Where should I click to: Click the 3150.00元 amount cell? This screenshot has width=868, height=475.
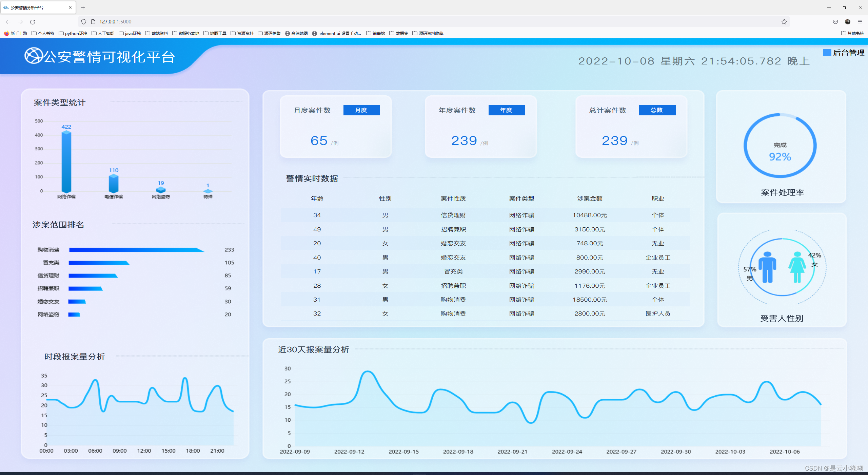590,230
